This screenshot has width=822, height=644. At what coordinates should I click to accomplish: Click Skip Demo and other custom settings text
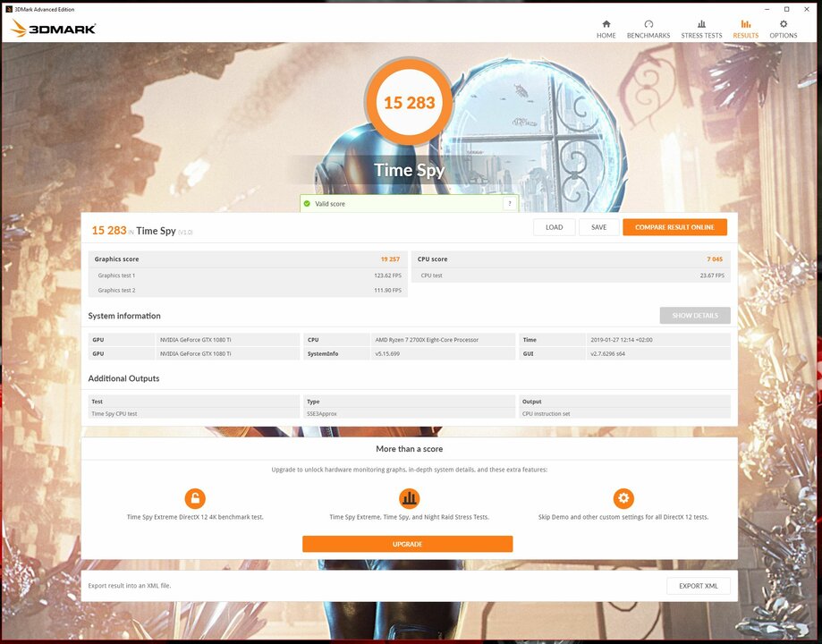[623, 517]
